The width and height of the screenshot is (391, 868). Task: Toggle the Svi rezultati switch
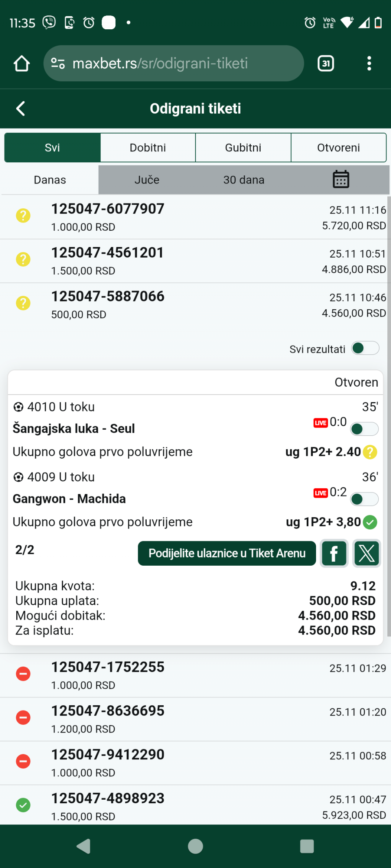point(365,348)
